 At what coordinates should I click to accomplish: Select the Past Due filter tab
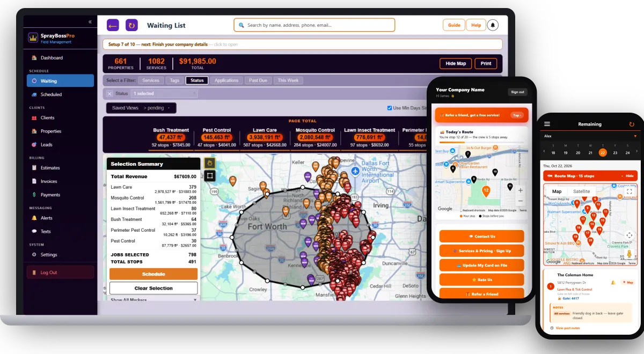(258, 80)
